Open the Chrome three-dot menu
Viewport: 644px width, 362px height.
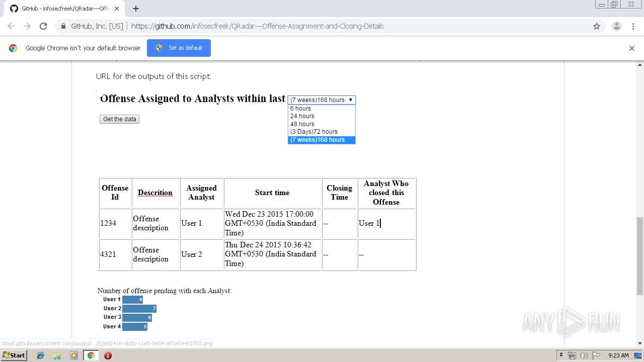(633, 26)
